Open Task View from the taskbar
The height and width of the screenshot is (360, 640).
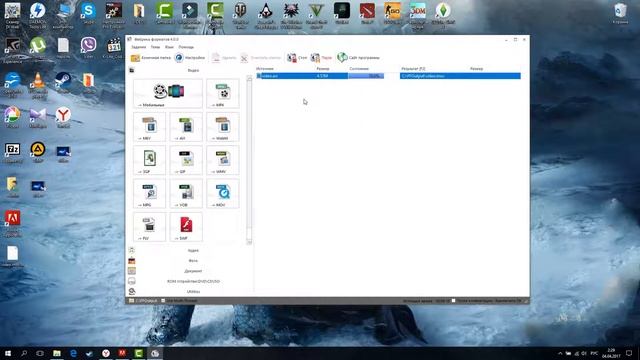pyautogui.click(x=40, y=353)
